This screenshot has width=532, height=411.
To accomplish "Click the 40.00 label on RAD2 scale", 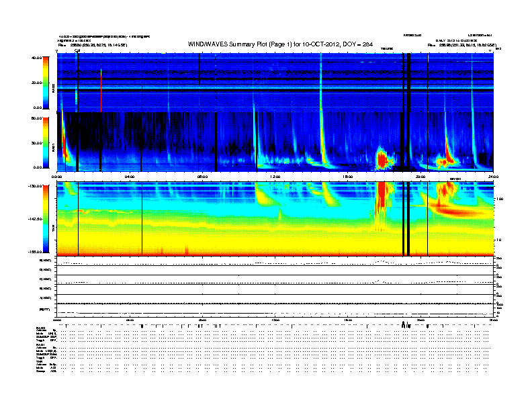I will pyautogui.click(x=36, y=58).
